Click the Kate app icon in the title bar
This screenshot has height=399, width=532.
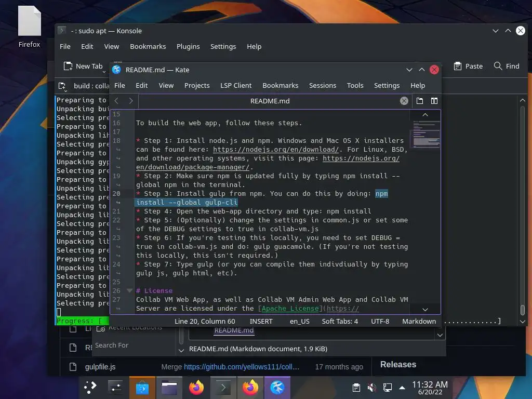click(x=116, y=70)
